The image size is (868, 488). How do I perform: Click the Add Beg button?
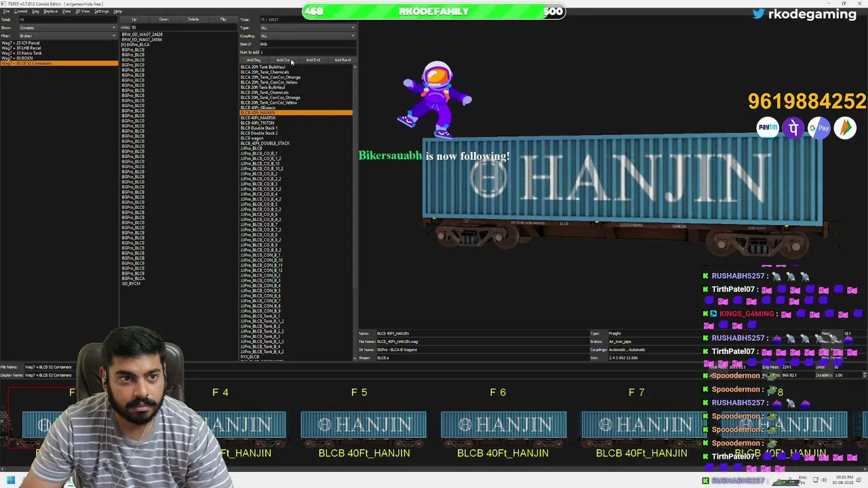pyautogui.click(x=253, y=60)
